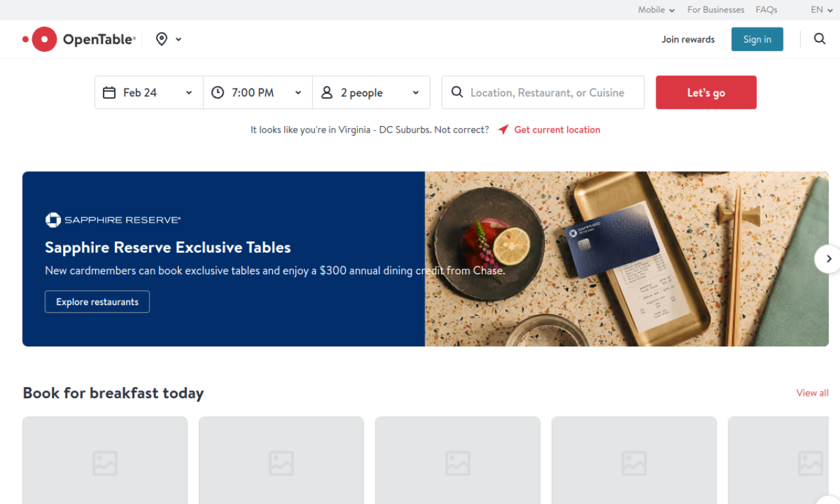This screenshot has height=504, width=840.
Task: Select For Businesses in the top bar
Action: (x=715, y=10)
